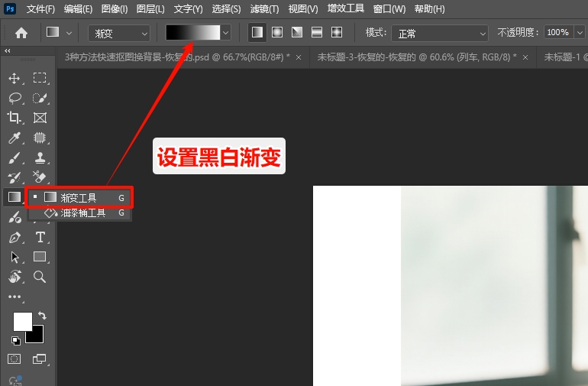The width and height of the screenshot is (588, 386).
Task: Choose Diamond Gradient style
Action: pyautogui.click(x=337, y=32)
